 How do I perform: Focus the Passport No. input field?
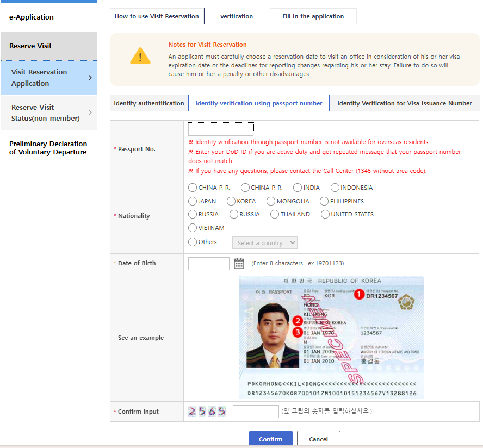(x=221, y=129)
